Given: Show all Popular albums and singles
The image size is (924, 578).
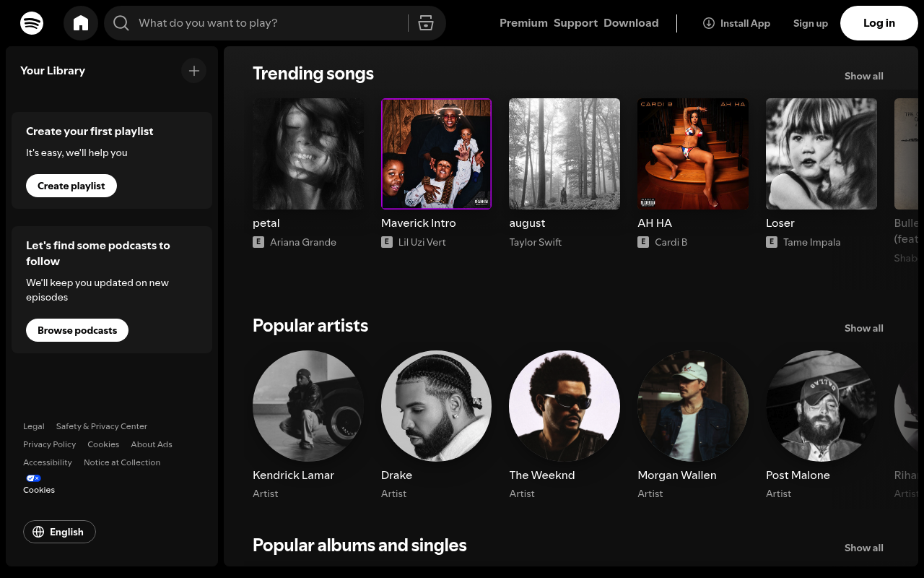Looking at the screenshot, I should coord(864,548).
